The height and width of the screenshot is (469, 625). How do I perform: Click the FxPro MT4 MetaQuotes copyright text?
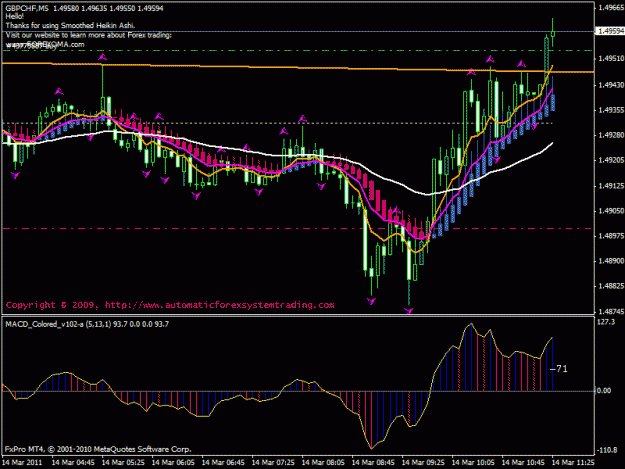(x=98, y=449)
